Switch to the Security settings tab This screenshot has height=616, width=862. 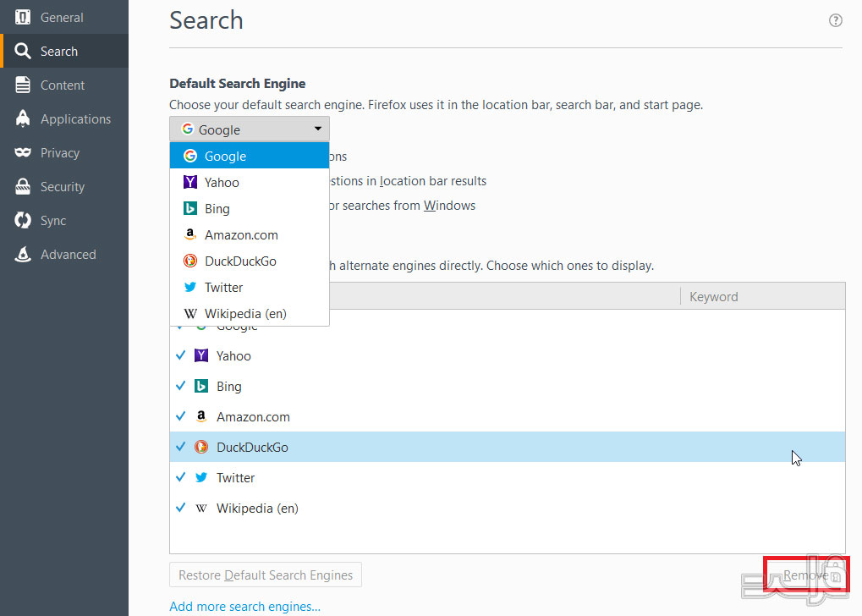(x=64, y=186)
